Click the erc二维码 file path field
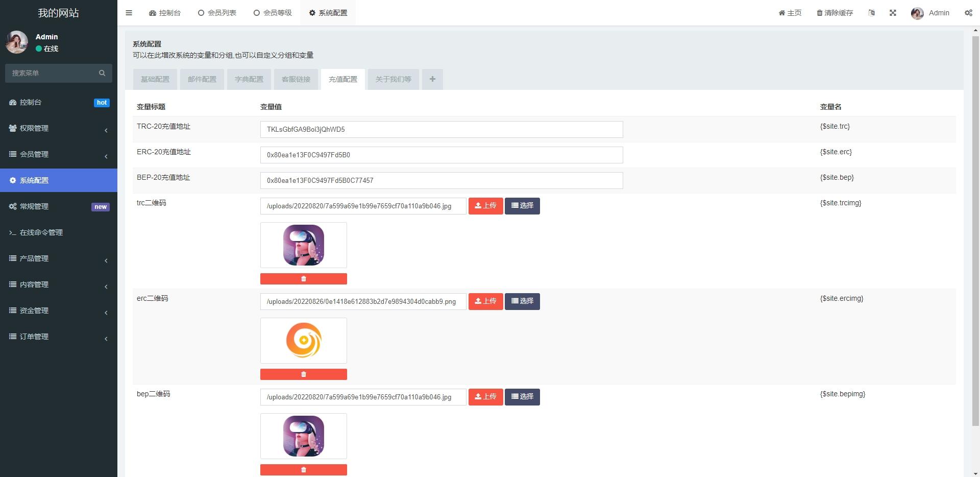This screenshot has width=980, height=477. click(x=363, y=301)
